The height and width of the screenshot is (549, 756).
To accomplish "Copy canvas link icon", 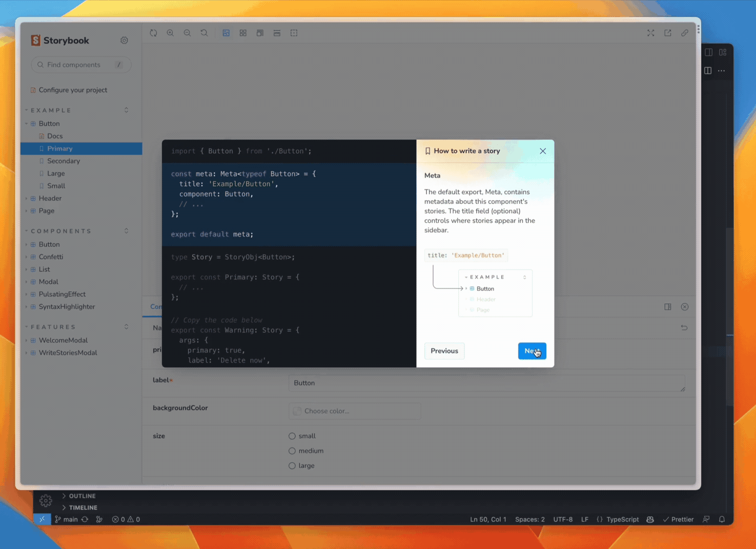I will click(x=684, y=33).
